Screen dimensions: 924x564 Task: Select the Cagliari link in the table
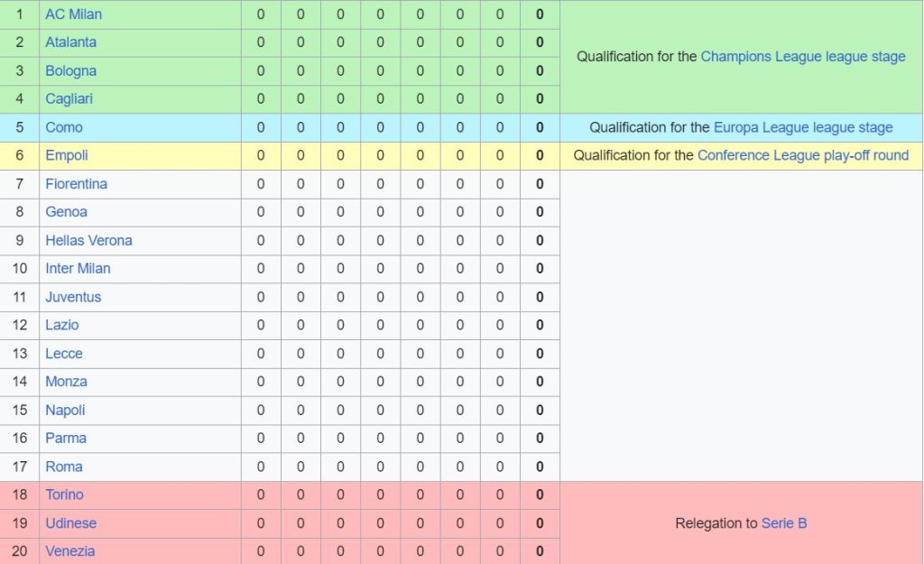pos(69,99)
